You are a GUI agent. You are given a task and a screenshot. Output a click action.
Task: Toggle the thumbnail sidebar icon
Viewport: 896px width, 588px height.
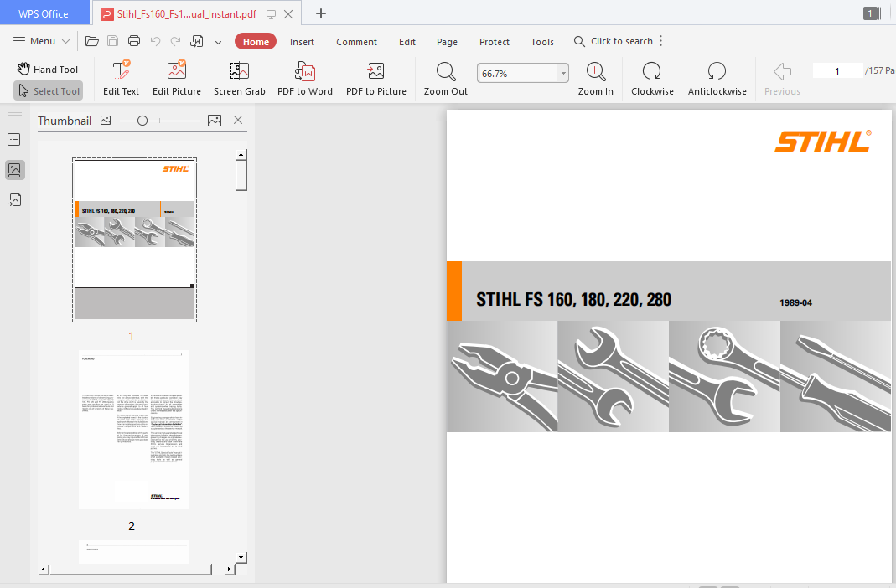(14, 169)
